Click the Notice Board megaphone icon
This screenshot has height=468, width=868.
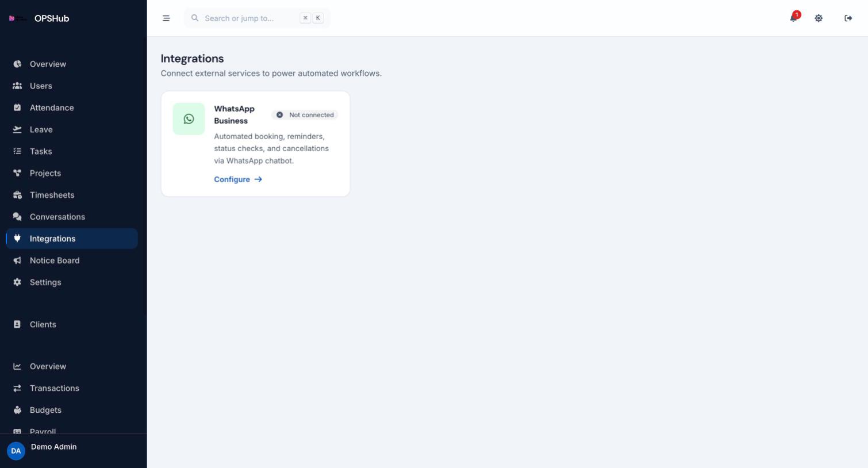[x=17, y=260]
